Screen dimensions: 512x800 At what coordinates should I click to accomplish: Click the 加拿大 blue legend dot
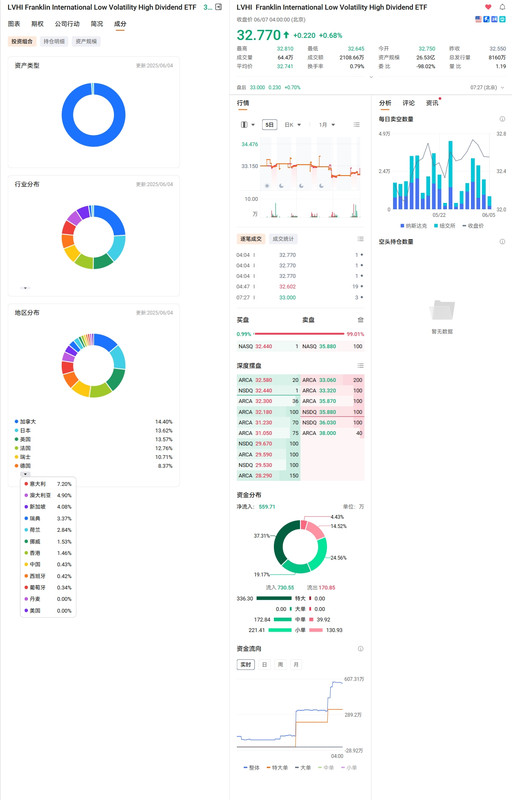(x=17, y=422)
